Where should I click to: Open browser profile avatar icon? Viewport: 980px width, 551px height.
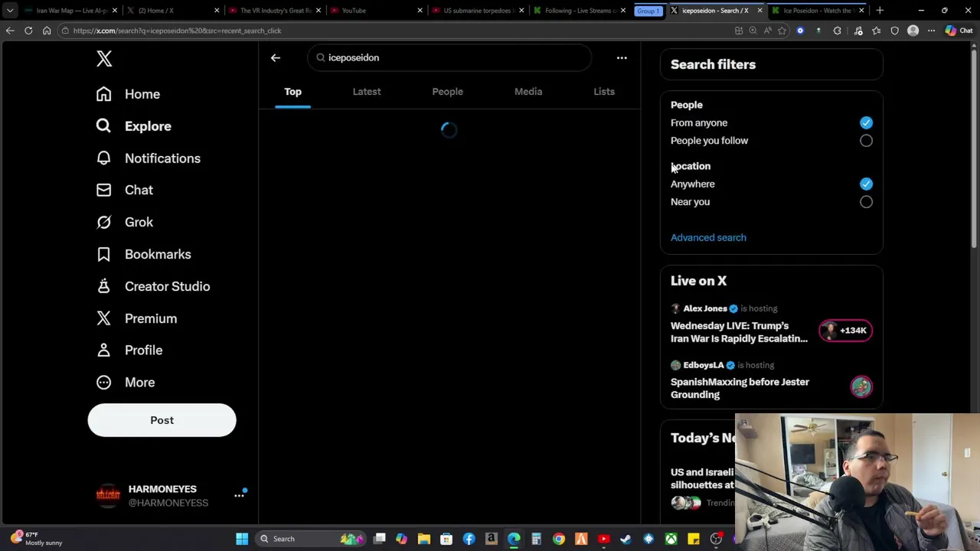click(x=913, y=31)
